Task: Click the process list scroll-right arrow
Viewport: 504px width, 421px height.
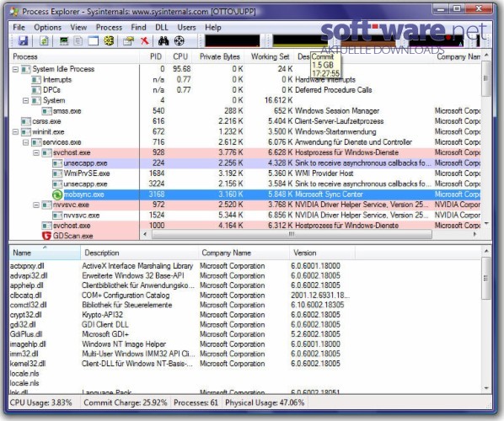Action: pyautogui.click(x=475, y=234)
